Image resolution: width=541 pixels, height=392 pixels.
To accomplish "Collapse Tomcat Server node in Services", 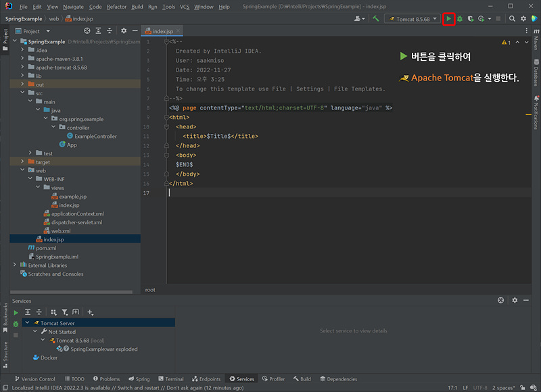I will coord(27,322).
